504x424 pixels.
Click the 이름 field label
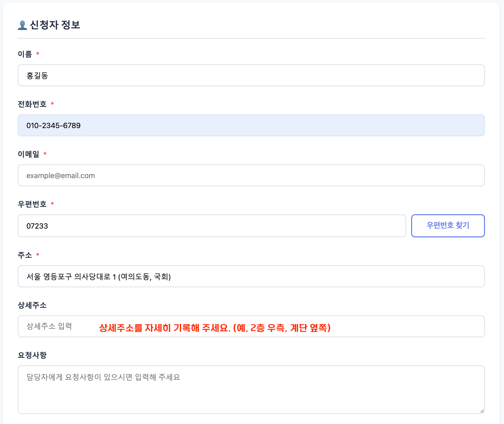pyautogui.click(x=25, y=54)
